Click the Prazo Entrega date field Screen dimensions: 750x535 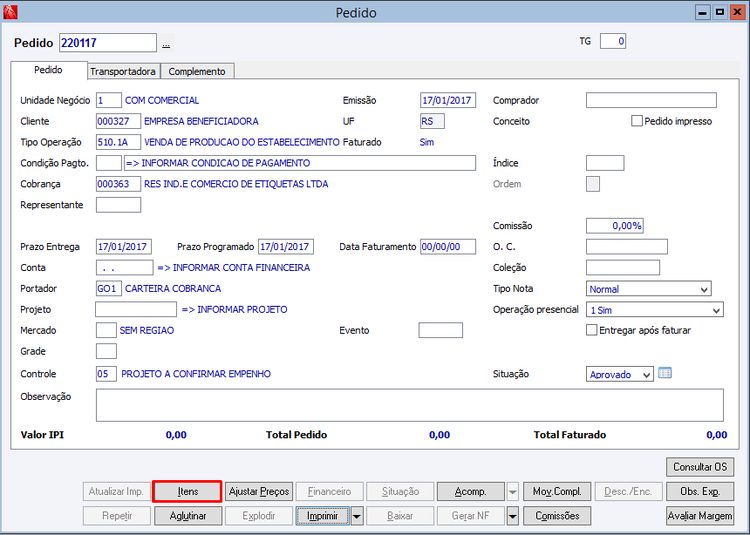point(124,247)
